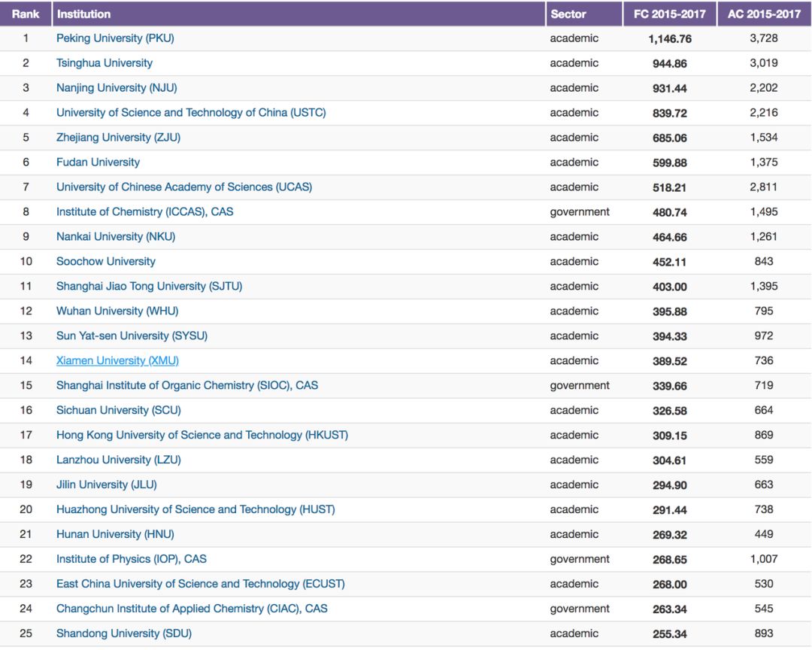812x650 pixels.
Task: Select the USTC institution link
Action: click(191, 113)
